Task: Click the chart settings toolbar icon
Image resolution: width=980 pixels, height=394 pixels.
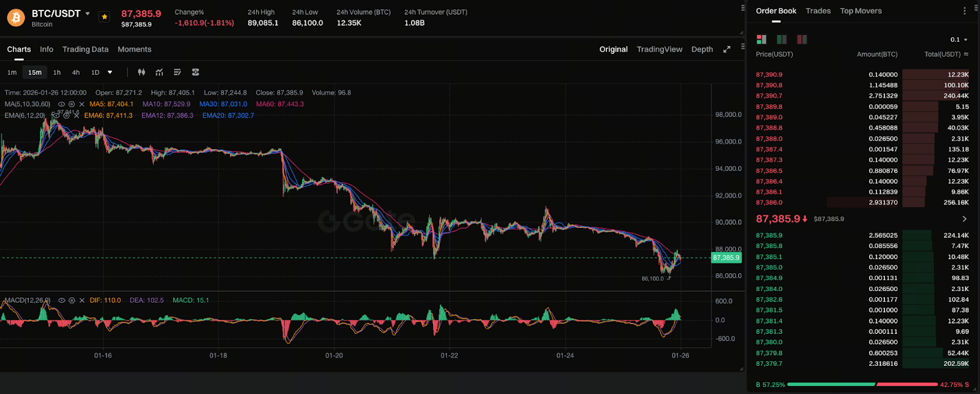Action: (x=195, y=72)
